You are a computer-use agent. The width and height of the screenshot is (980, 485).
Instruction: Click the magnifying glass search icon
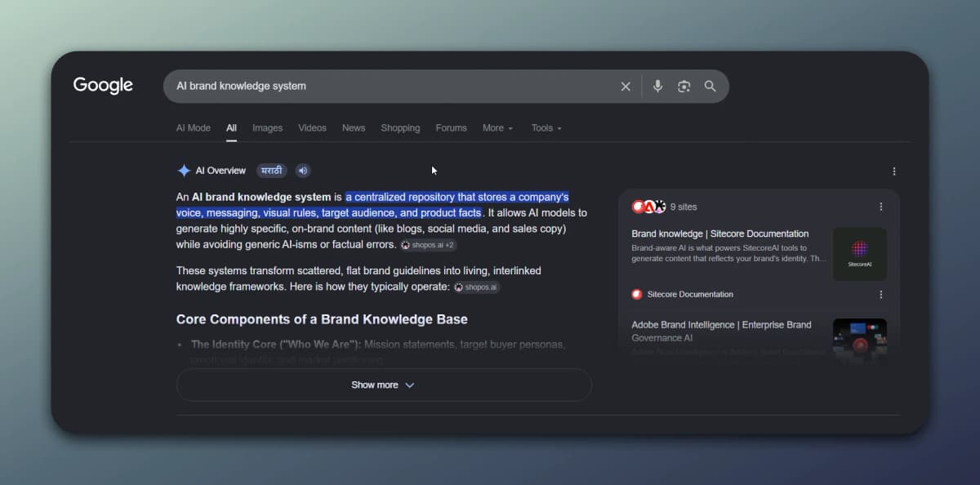[x=710, y=87]
